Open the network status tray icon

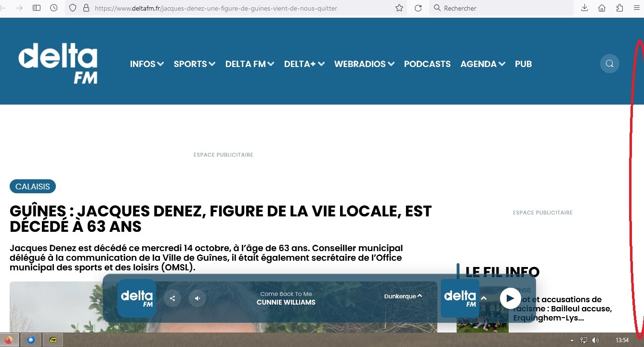coord(584,340)
